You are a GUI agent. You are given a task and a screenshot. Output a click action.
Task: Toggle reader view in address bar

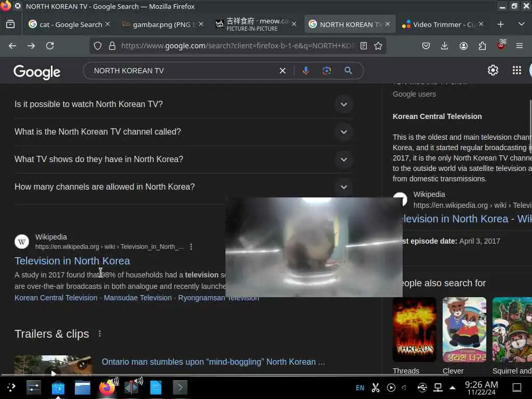pos(363,46)
